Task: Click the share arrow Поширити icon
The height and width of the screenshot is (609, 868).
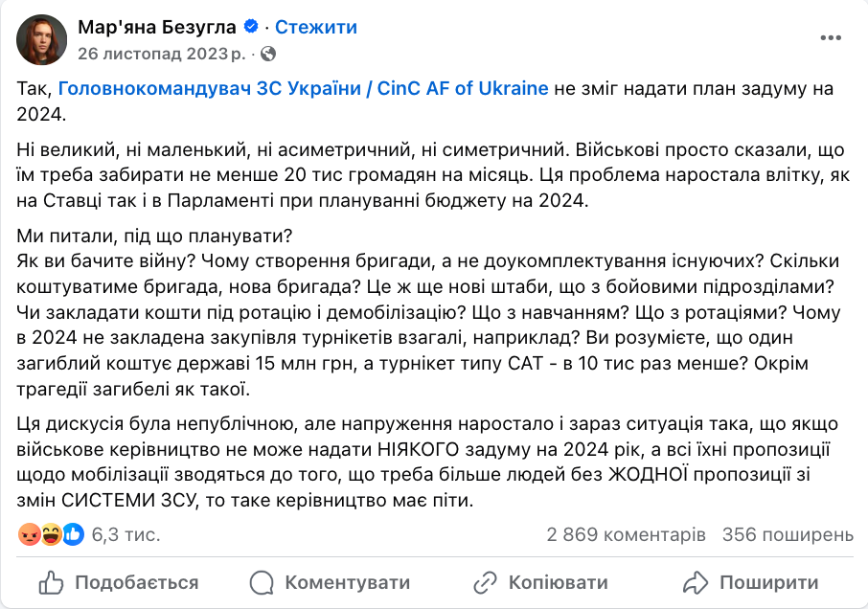Action: coord(695,582)
